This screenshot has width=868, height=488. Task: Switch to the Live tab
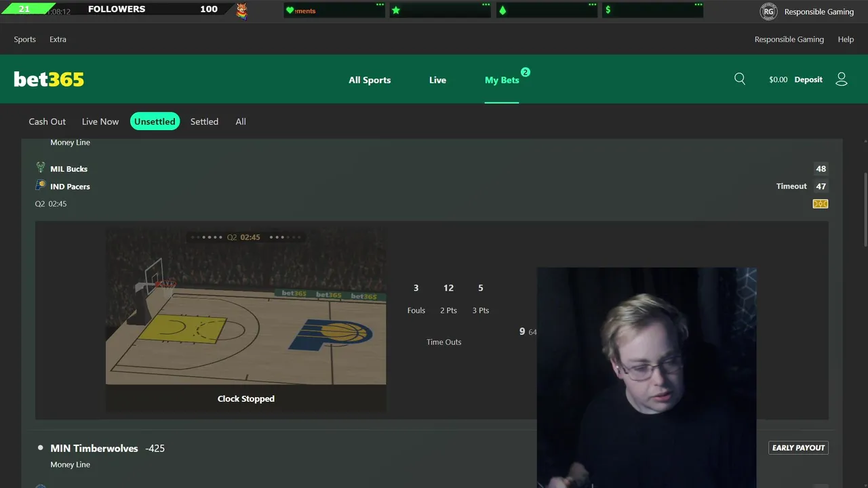tap(437, 80)
